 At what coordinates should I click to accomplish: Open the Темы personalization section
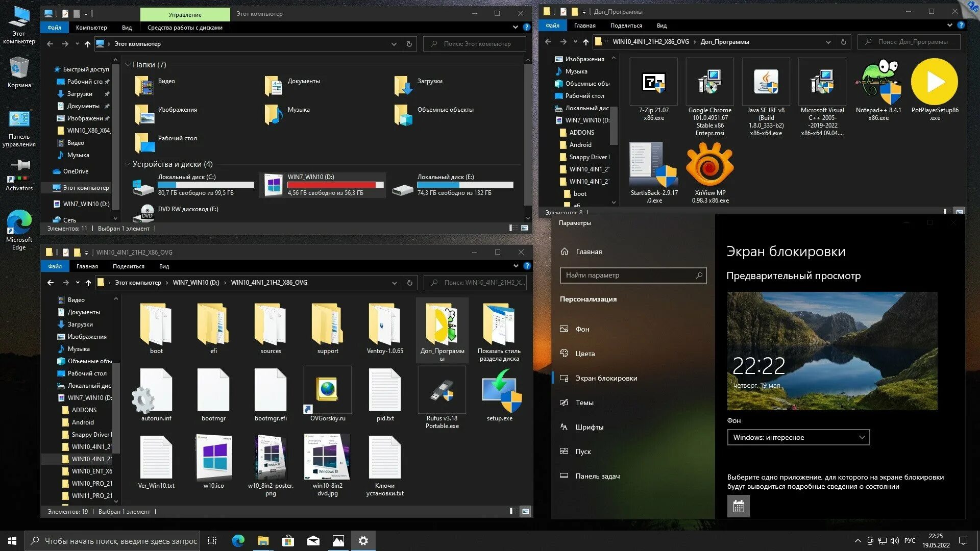pyautogui.click(x=584, y=403)
